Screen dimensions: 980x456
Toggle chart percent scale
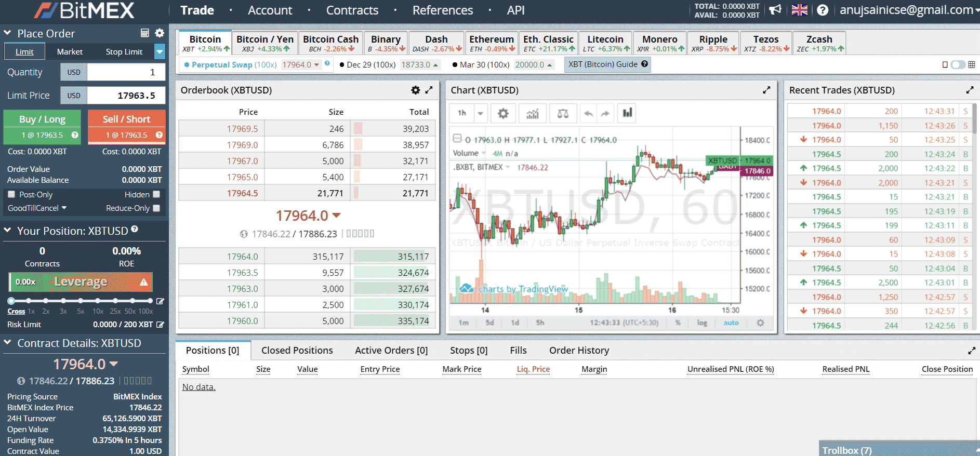click(678, 323)
